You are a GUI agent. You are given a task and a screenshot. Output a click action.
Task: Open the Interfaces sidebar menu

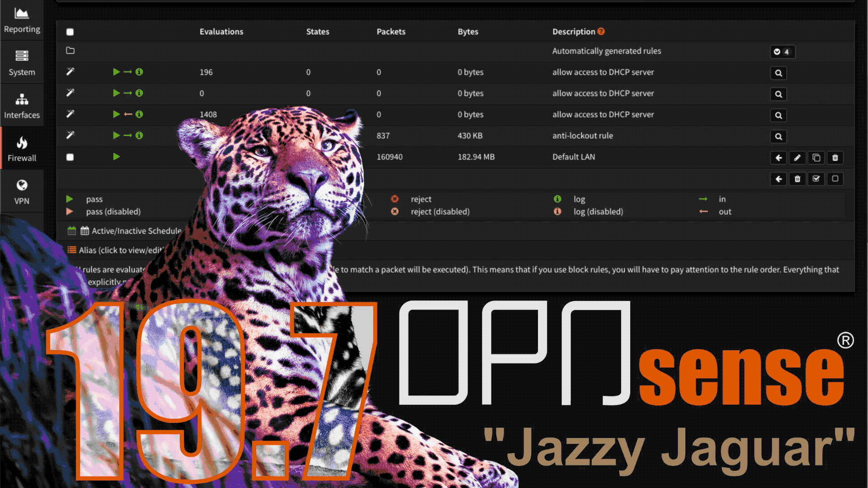22,106
